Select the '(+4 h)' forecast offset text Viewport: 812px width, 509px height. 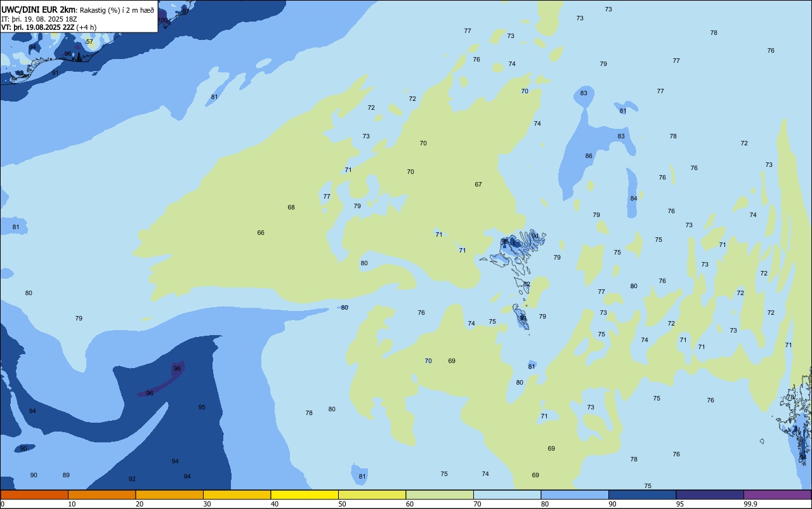86,27
